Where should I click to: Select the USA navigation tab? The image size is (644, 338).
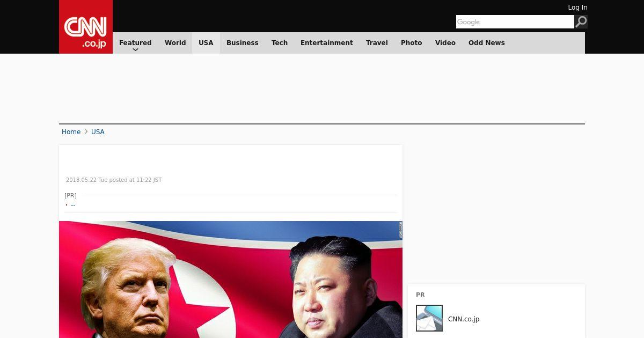click(x=206, y=43)
